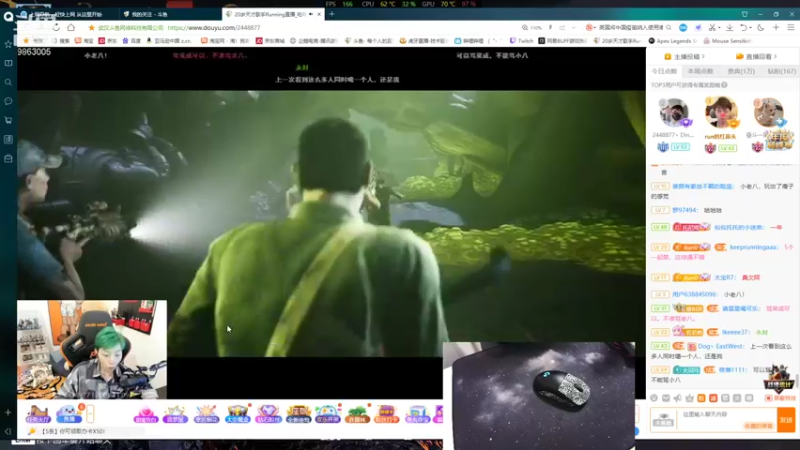Expand the live replay link chevron
Image resolution: width=800 pixels, height=450 pixels.
pos(775,57)
